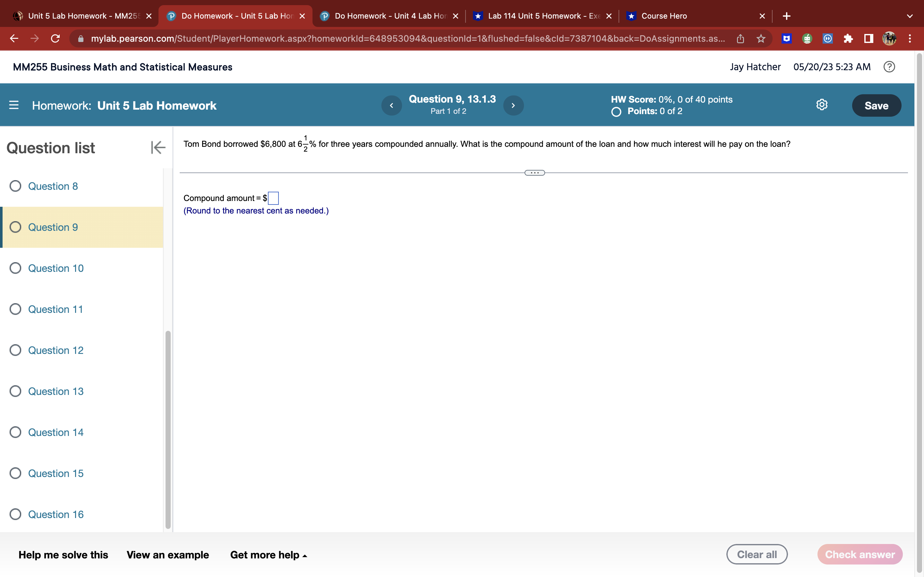Viewport: 924px width, 577px height.
Task: Click the help question mark icon
Action: pos(889,67)
